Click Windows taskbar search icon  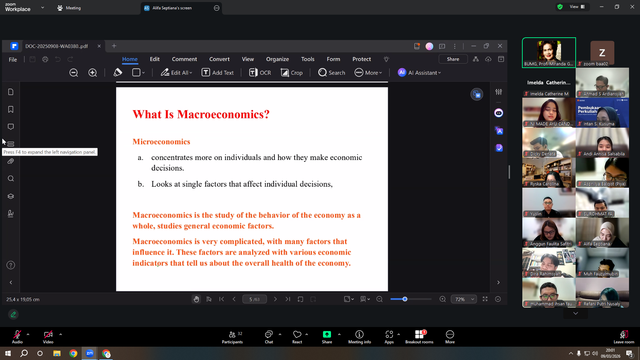click(24, 353)
